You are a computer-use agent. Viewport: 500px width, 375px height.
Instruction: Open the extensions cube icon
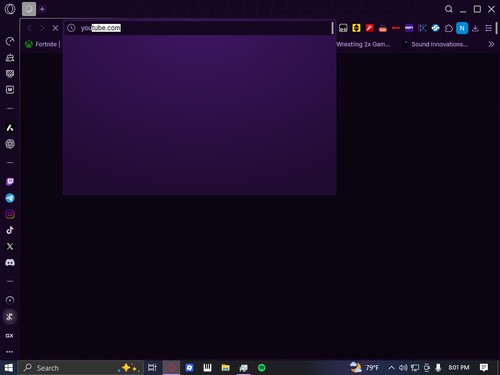449,28
